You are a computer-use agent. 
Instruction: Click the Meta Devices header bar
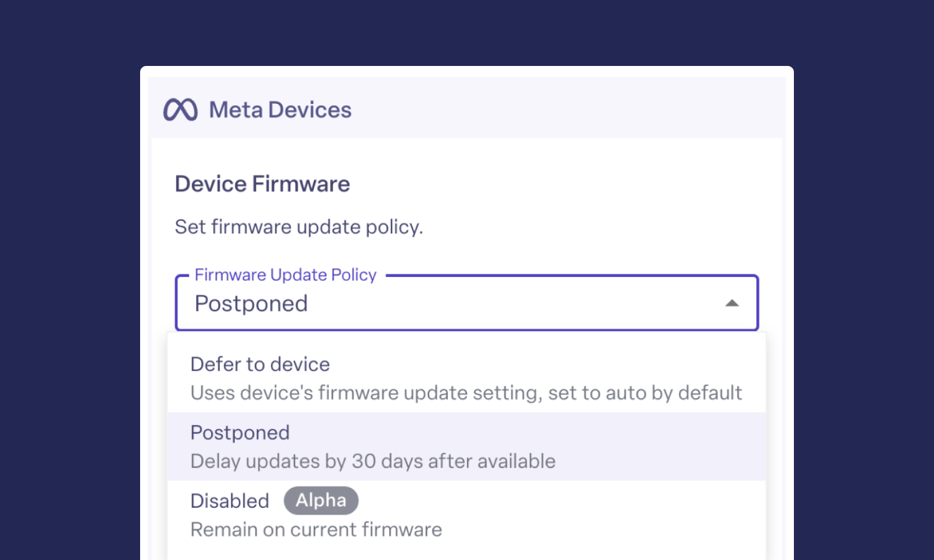[466, 108]
